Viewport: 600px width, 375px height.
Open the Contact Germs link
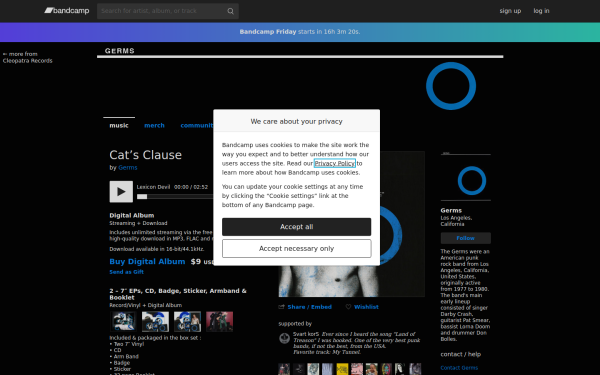click(459, 368)
